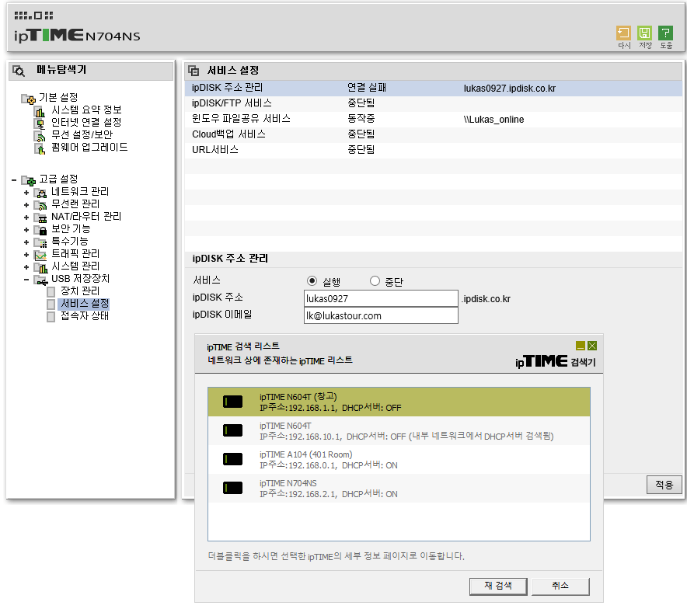
Task: Minimize the ipTIME 검색 리스트 dialog
Action: coord(581,346)
